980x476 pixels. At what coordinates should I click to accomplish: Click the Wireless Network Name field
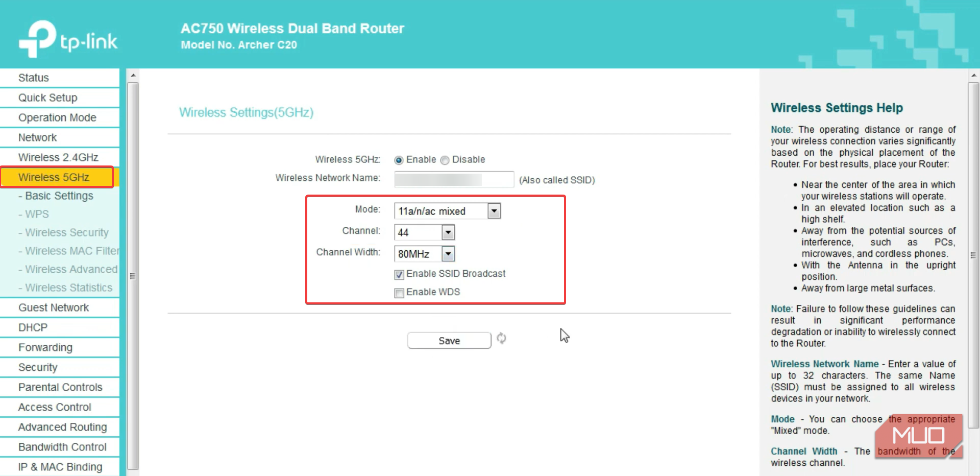point(454,180)
